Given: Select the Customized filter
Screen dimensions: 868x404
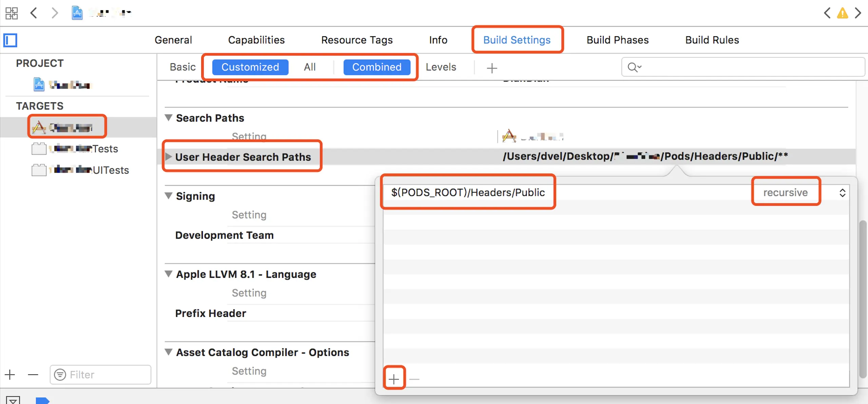Looking at the screenshot, I should click(x=250, y=67).
